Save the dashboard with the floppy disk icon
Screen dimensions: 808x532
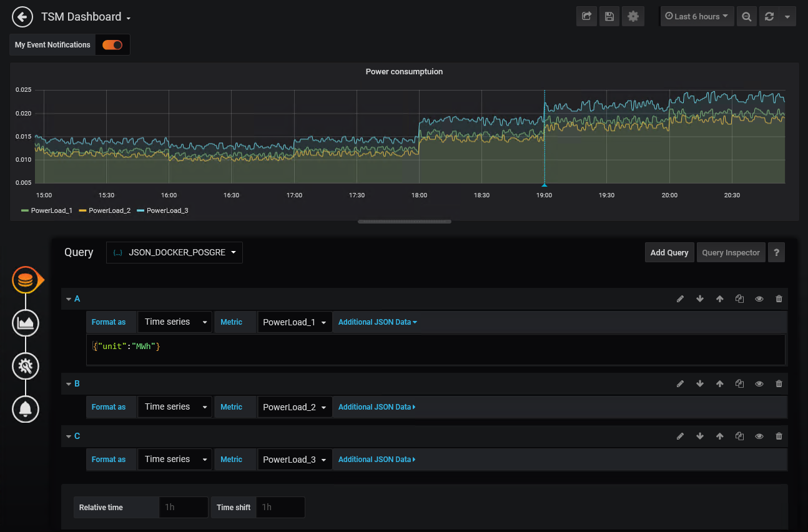click(x=609, y=17)
